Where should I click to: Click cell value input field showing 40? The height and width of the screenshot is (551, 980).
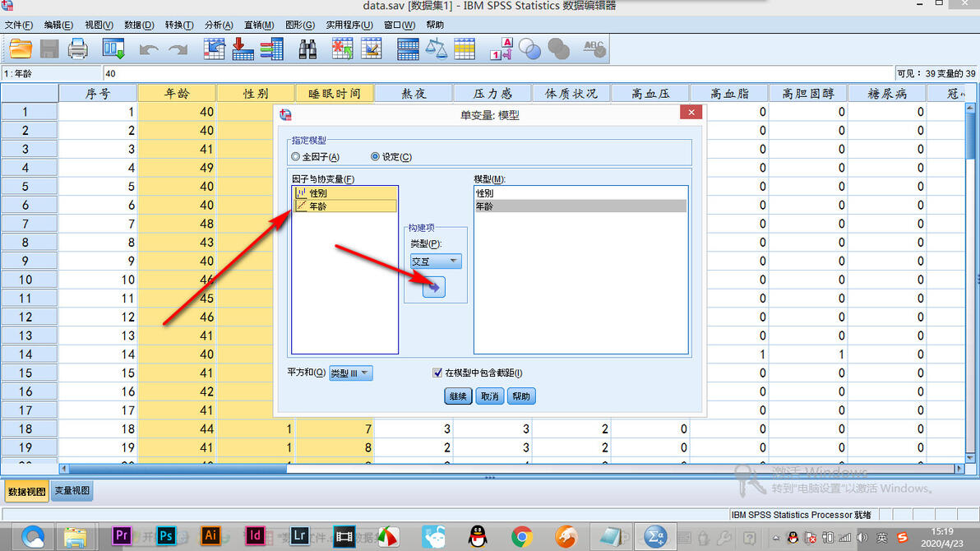coord(497,73)
